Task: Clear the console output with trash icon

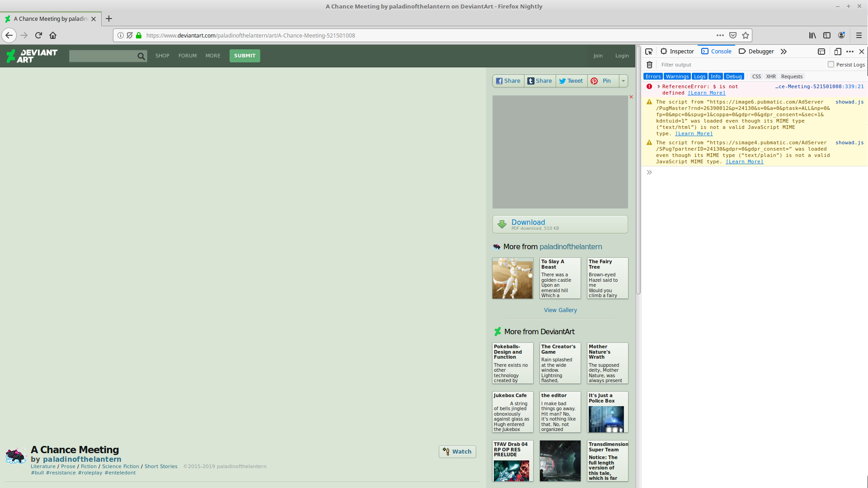Action: (x=650, y=65)
